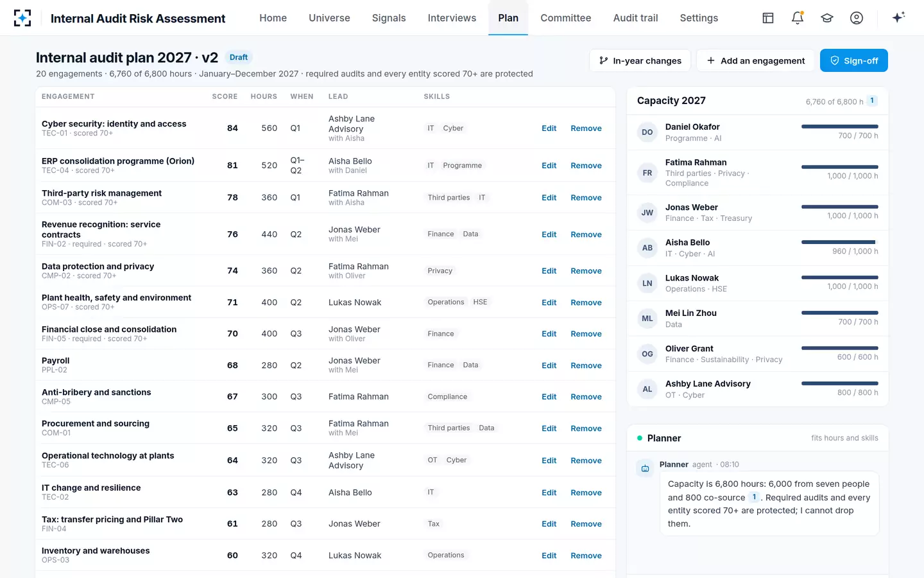Click the Planner agent bot icon
924x578 pixels.
(x=645, y=468)
